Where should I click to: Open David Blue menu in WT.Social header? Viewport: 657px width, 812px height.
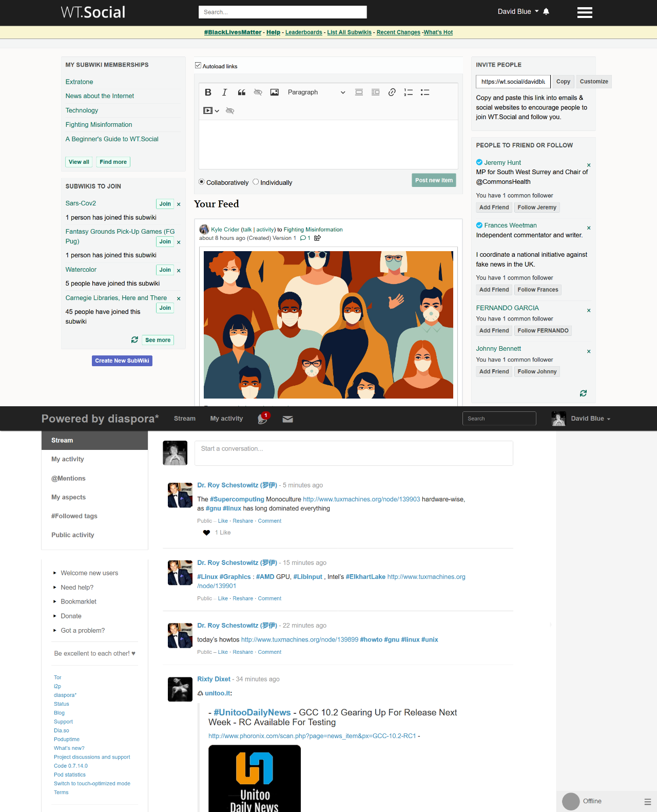pos(518,11)
